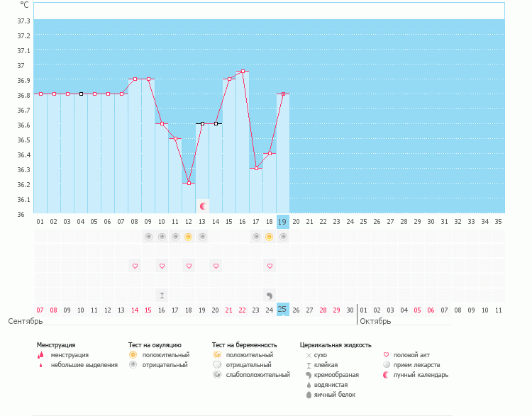Click the temperature point on day 17
Screen dimensions: 532x416
pos(256,168)
